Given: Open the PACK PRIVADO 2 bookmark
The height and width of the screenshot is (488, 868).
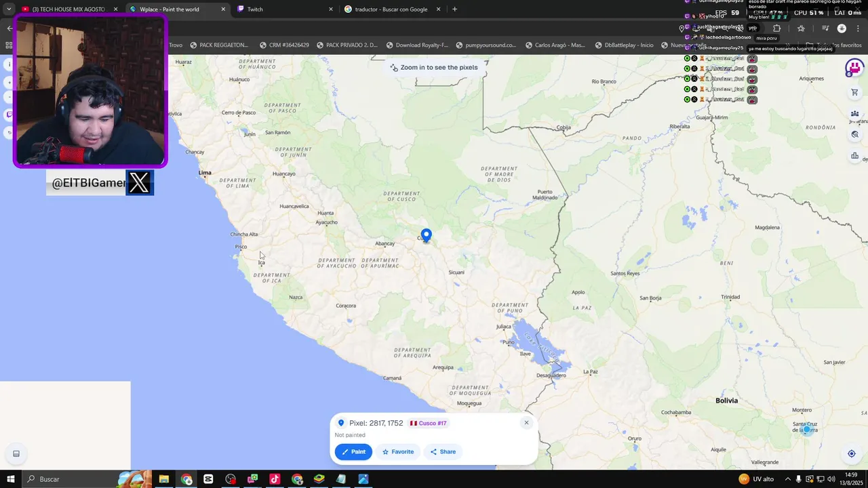Looking at the screenshot, I should tap(347, 45).
